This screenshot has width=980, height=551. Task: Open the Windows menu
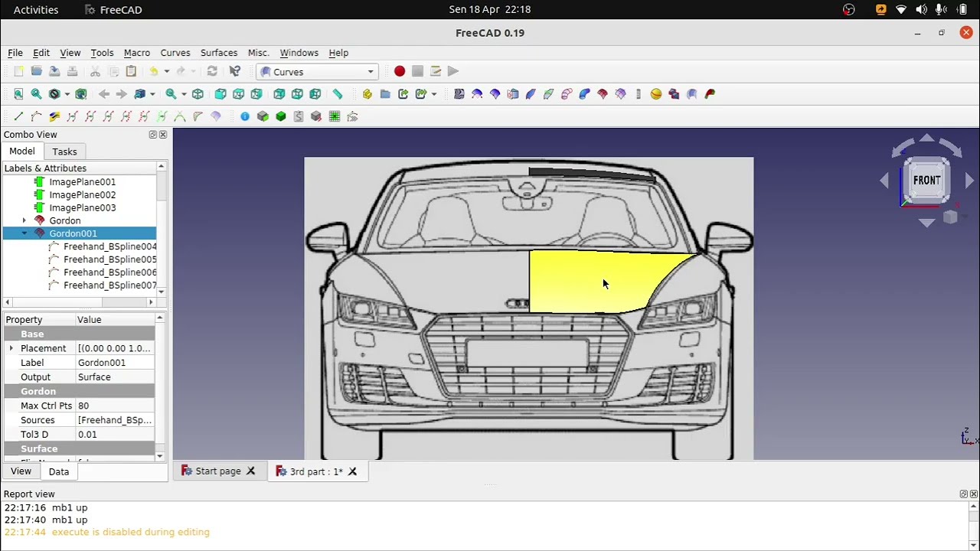(x=299, y=53)
